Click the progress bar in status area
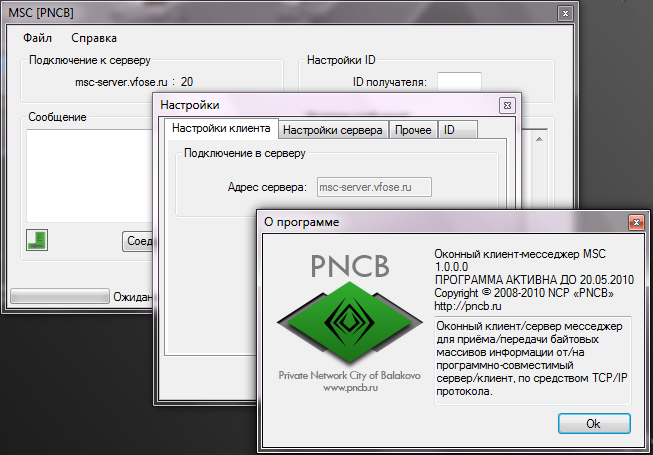Image resolution: width=653 pixels, height=455 pixels. tap(58, 296)
